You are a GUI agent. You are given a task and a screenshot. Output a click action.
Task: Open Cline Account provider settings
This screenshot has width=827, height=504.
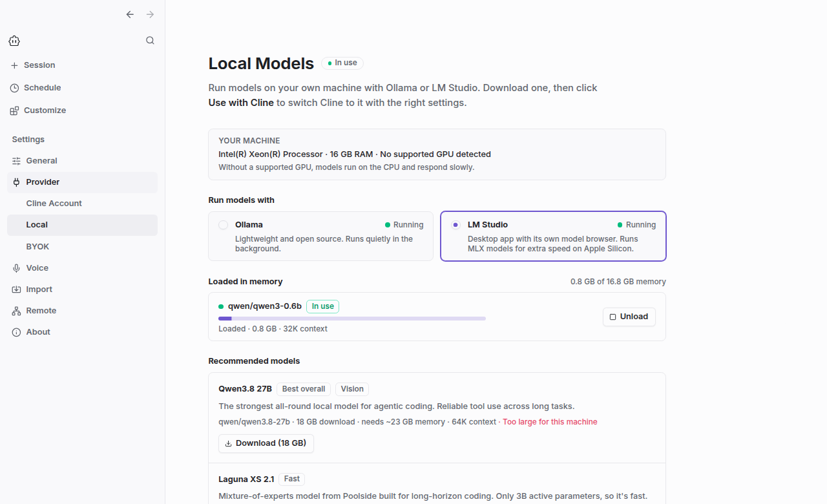[x=82, y=204]
